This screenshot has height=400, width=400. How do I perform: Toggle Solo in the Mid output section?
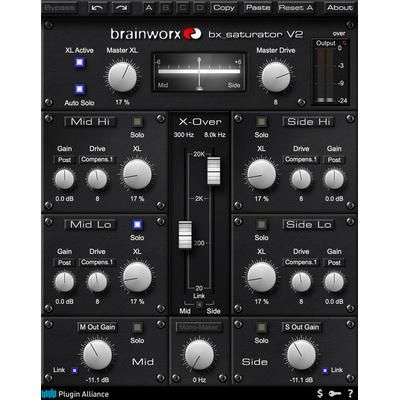point(137,327)
